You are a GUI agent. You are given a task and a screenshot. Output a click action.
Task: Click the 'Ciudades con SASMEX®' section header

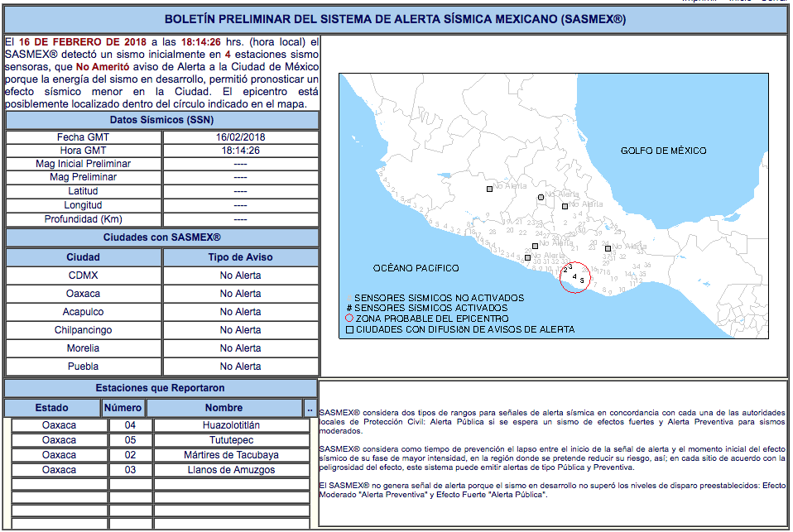pos(161,237)
